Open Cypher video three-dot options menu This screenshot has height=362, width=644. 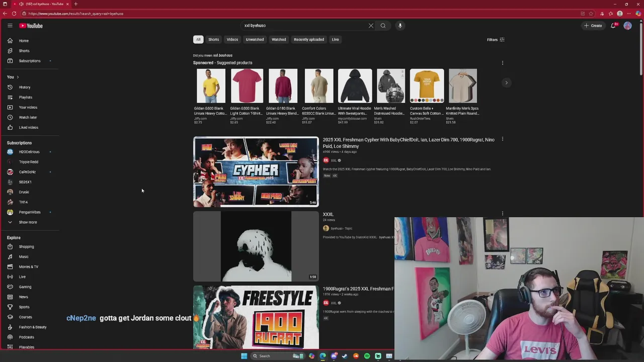pos(502,139)
